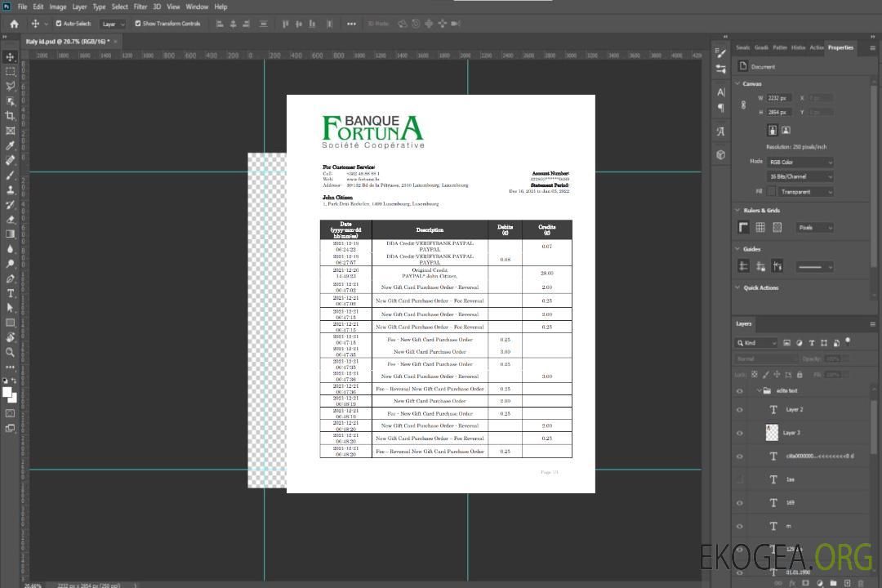This screenshot has width=882, height=588.
Task: Select the Brush tool
Action: coord(10,175)
